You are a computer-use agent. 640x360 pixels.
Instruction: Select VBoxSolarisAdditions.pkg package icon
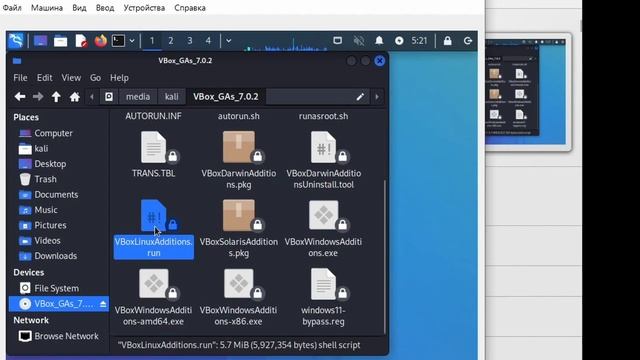point(239,216)
